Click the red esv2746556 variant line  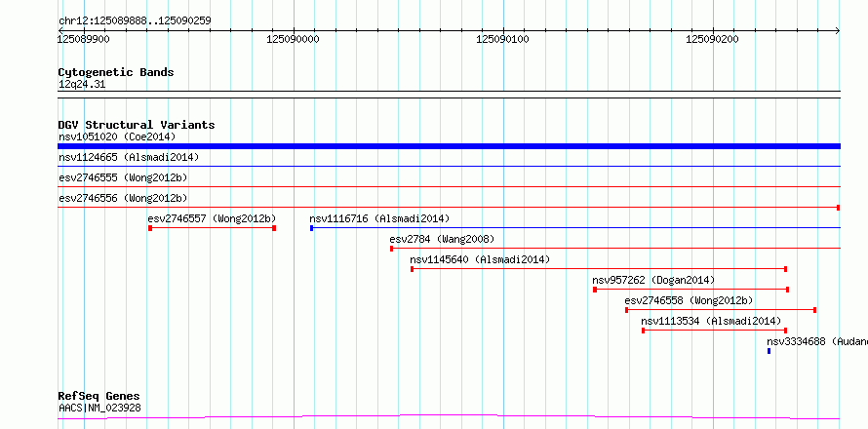(449, 208)
